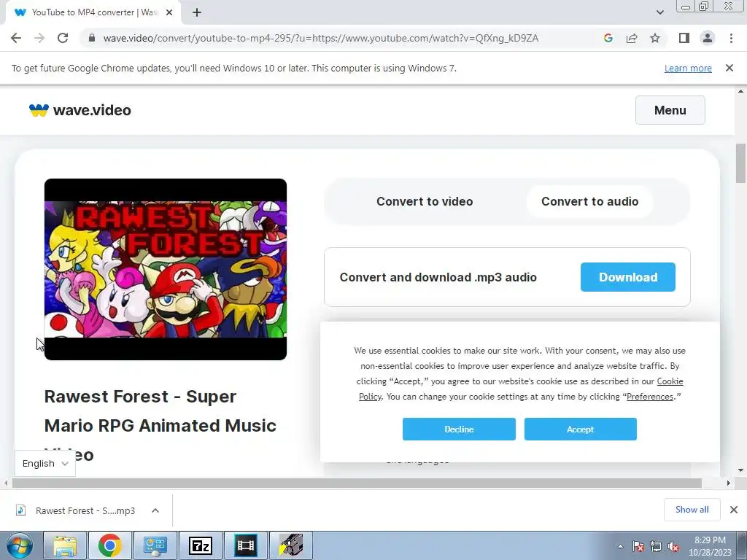Open the Windows Start button
The width and height of the screenshot is (747, 560).
tap(19, 545)
